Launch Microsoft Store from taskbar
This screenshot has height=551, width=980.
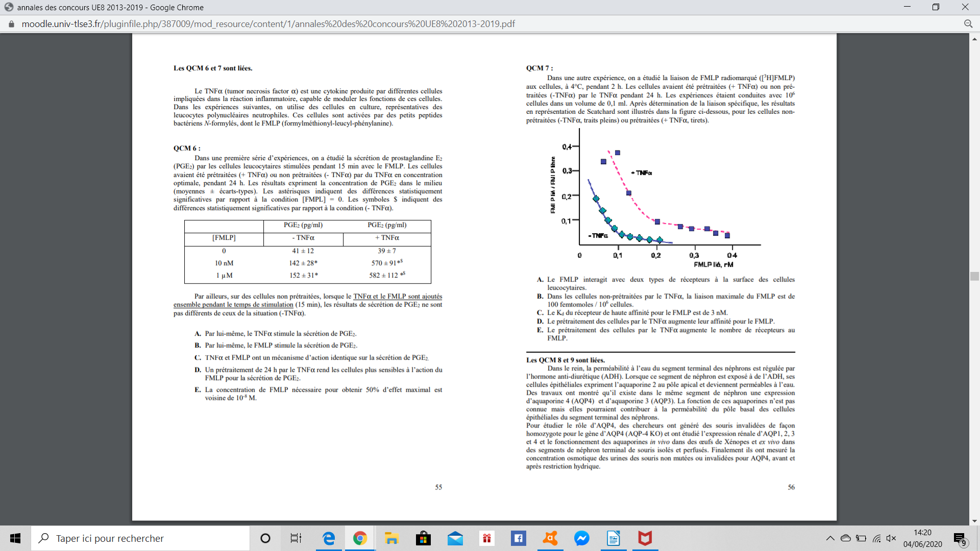[423, 538]
